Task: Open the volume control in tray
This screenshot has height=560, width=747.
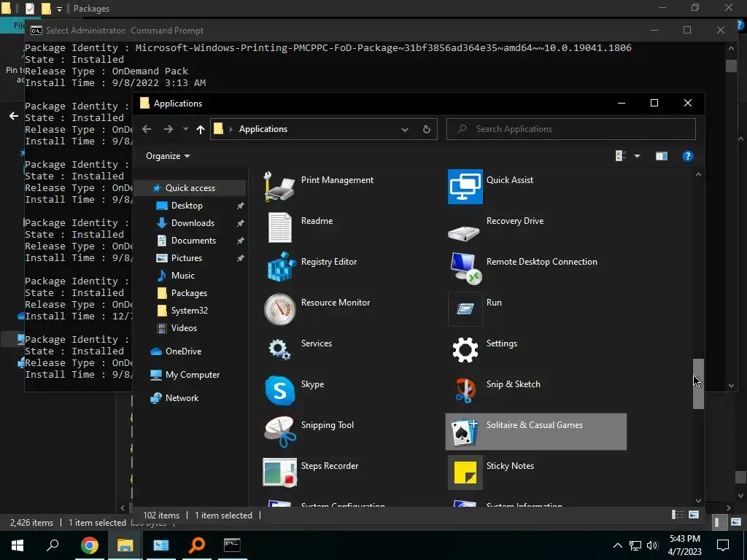Action: [x=652, y=545]
